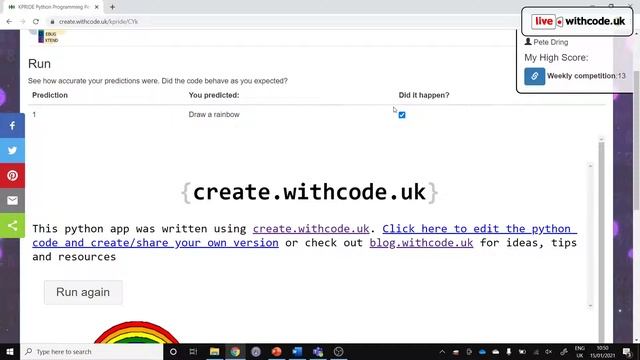Click the 'Pete Dring' user name
The image size is (640, 360).
(x=551, y=42)
